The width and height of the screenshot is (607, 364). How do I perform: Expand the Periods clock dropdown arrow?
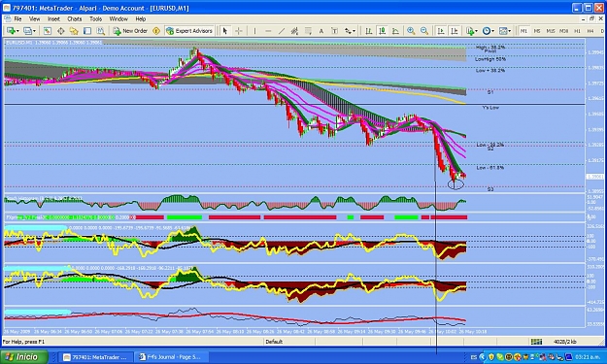click(x=492, y=31)
